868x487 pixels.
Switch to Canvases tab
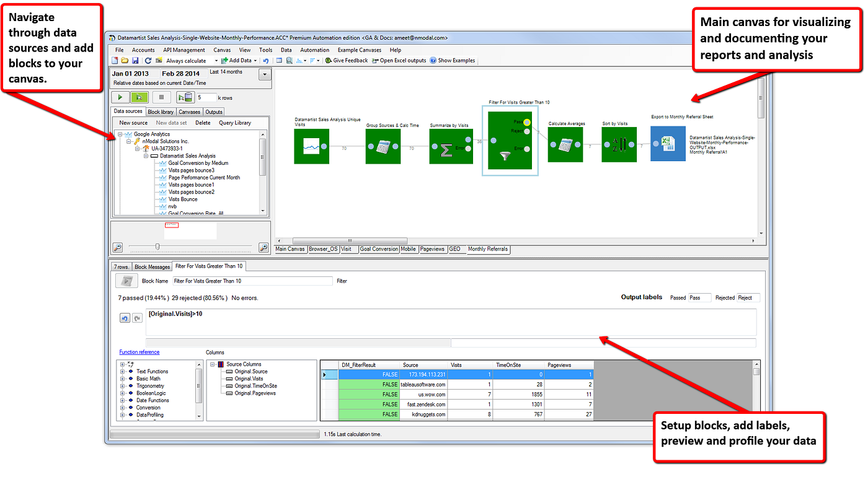[190, 112]
